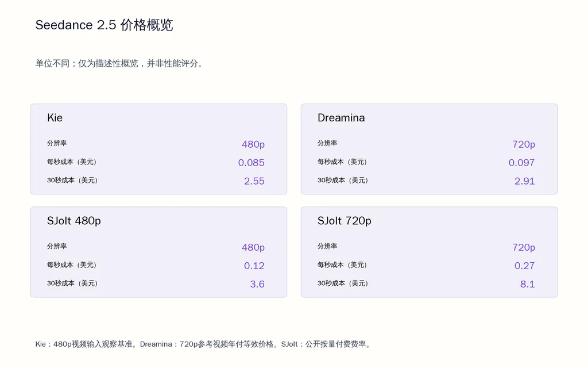Select 30秒成本 label in Kie card
Image resolution: width=588 pixels, height=368 pixels.
(72, 180)
